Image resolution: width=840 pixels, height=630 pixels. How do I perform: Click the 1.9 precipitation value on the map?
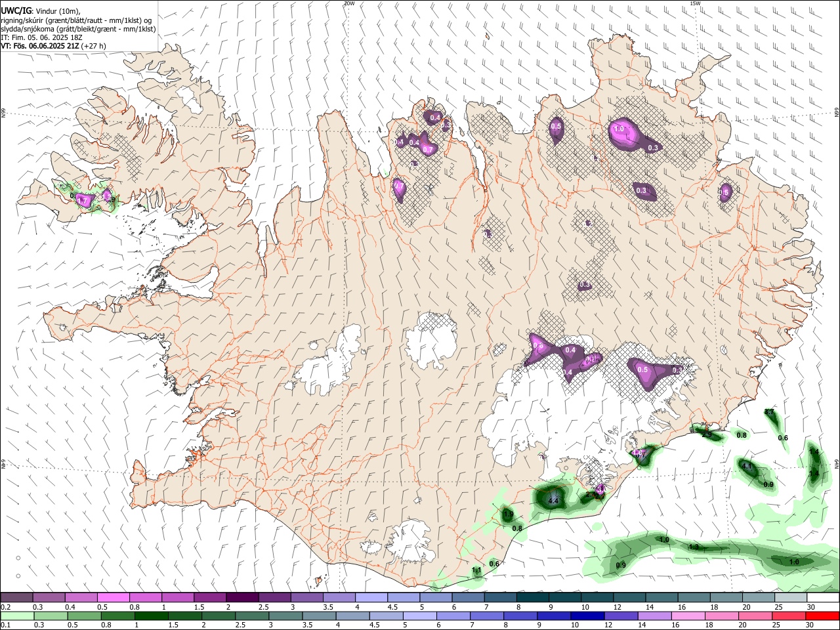point(508,514)
